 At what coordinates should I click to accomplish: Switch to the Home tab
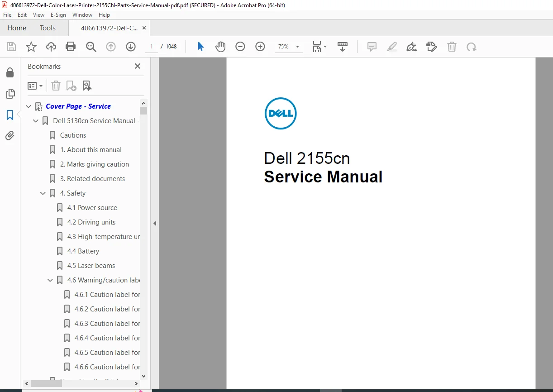tap(17, 28)
